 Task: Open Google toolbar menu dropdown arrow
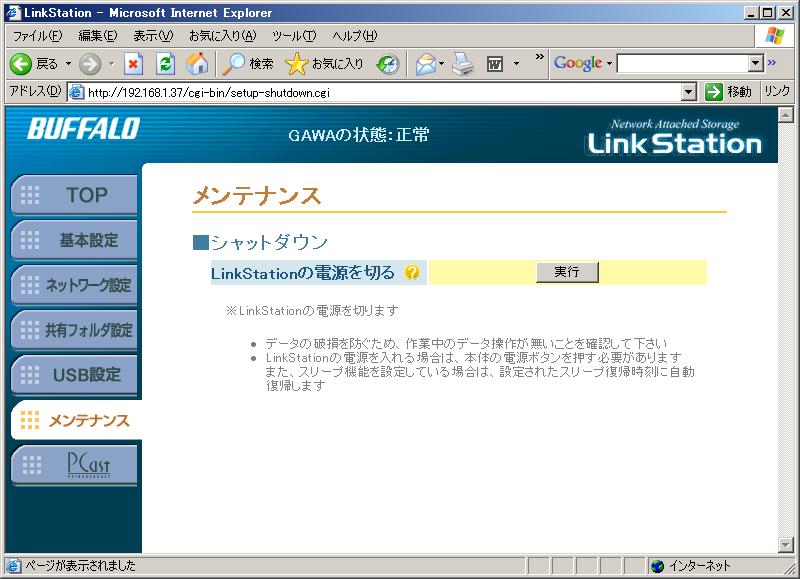click(x=609, y=64)
